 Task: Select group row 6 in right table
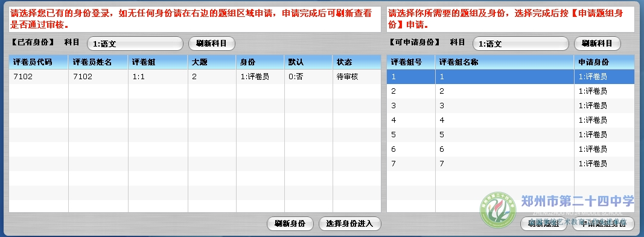pyautogui.click(x=511, y=149)
